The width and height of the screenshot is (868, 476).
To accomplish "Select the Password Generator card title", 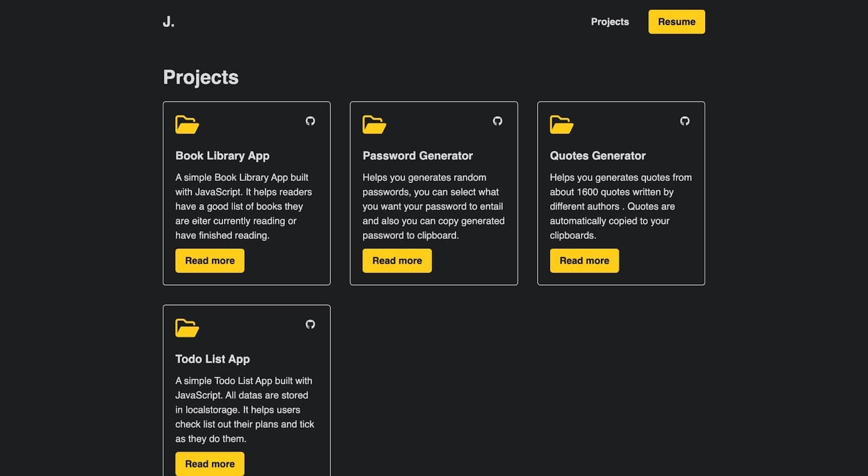I will (418, 156).
